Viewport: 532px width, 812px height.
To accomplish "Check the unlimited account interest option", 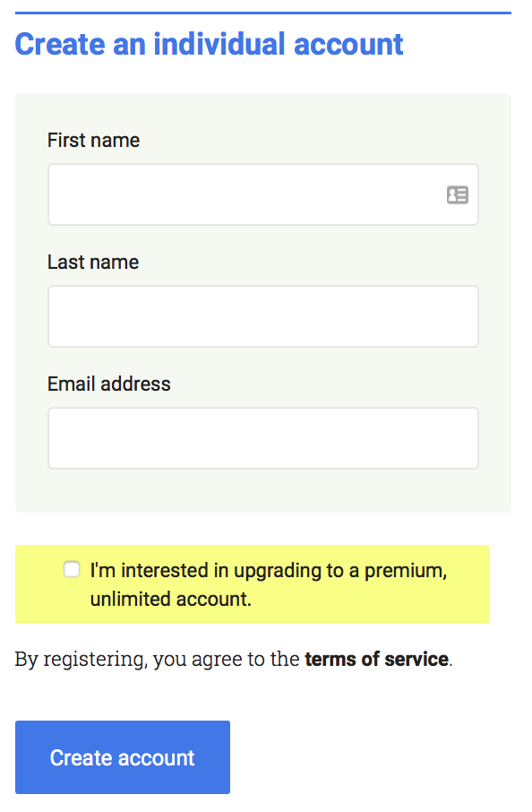I will [71, 569].
